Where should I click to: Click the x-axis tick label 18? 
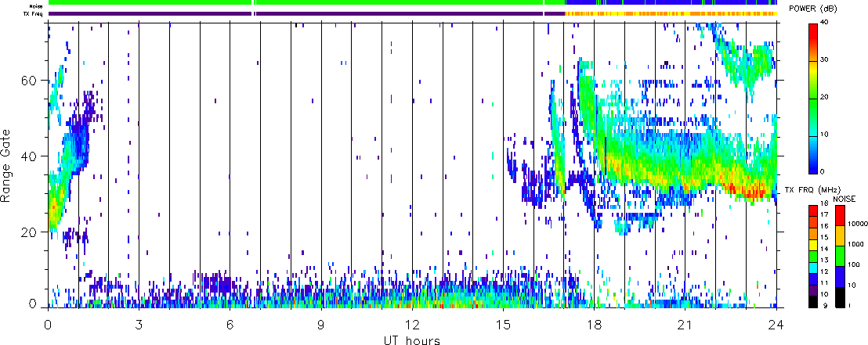594,324
